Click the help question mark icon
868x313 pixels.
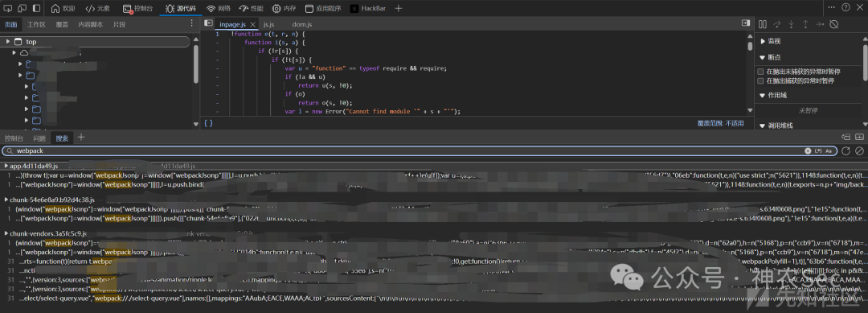pyautogui.click(x=845, y=7)
